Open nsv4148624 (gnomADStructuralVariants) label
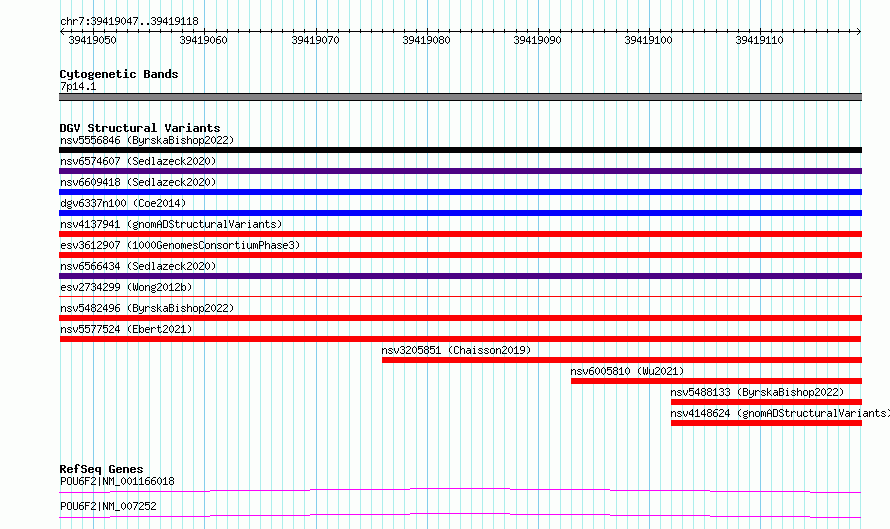 tap(780, 413)
